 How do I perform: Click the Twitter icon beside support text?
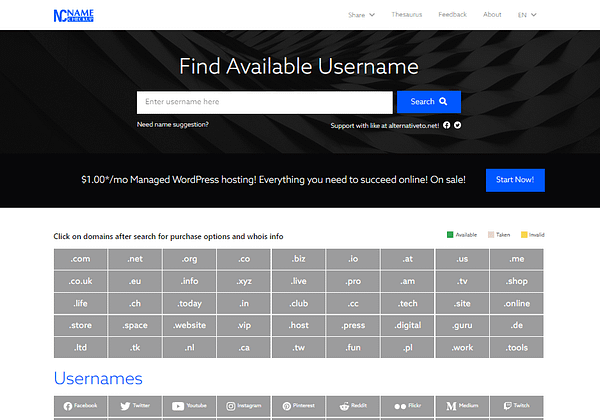pos(457,125)
